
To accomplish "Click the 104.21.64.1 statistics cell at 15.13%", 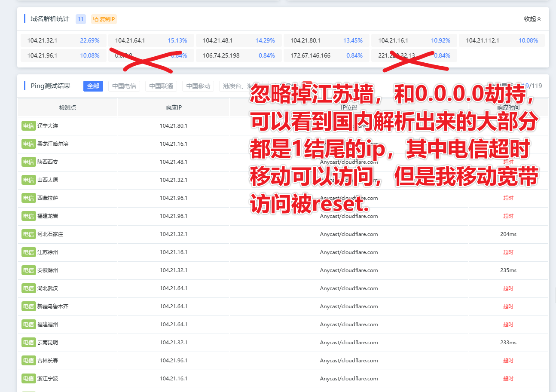I will click(x=151, y=40).
